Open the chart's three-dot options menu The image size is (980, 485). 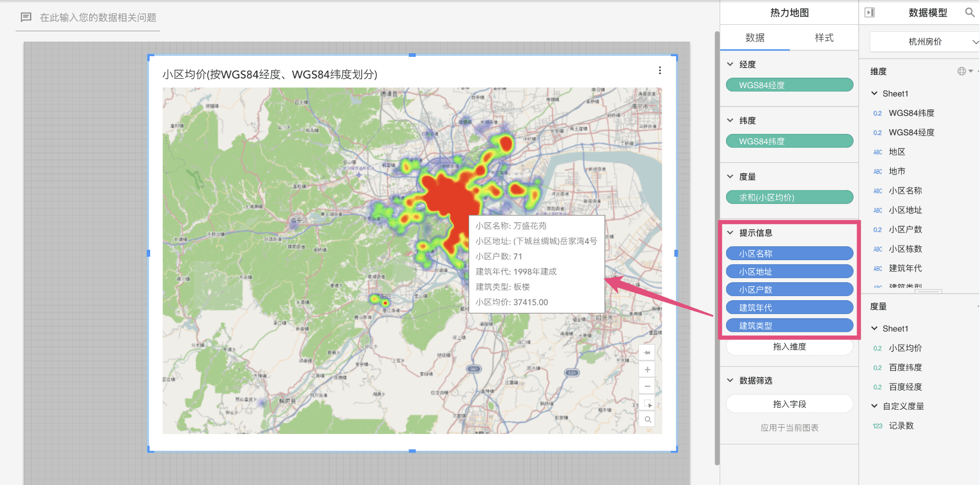[660, 71]
